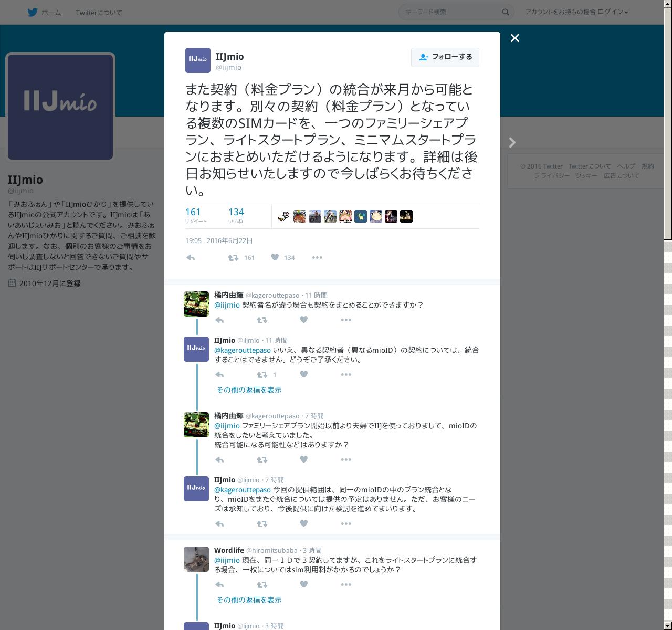Retweet the 契約者名が違う場合 tweet
The image size is (672, 630).
pos(262,320)
